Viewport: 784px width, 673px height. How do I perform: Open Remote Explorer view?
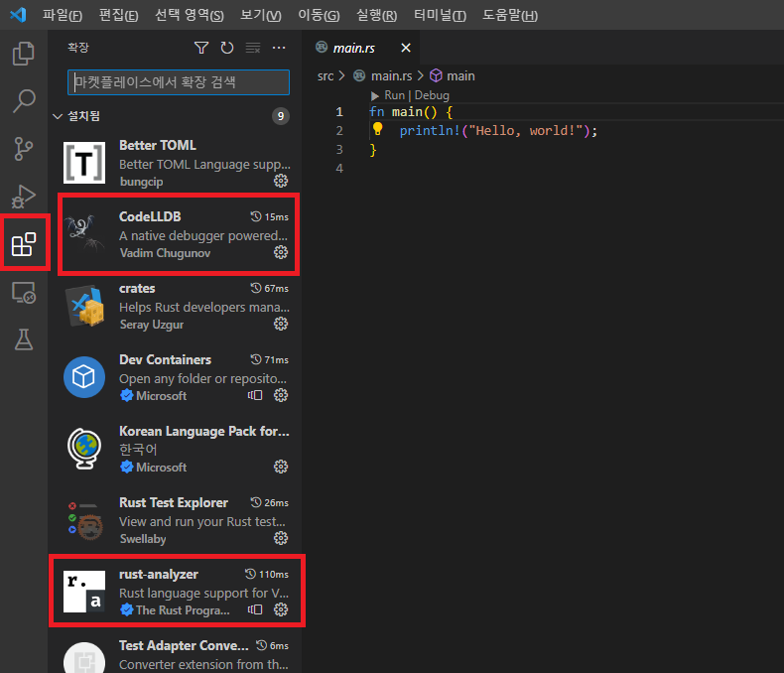click(x=24, y=292)
